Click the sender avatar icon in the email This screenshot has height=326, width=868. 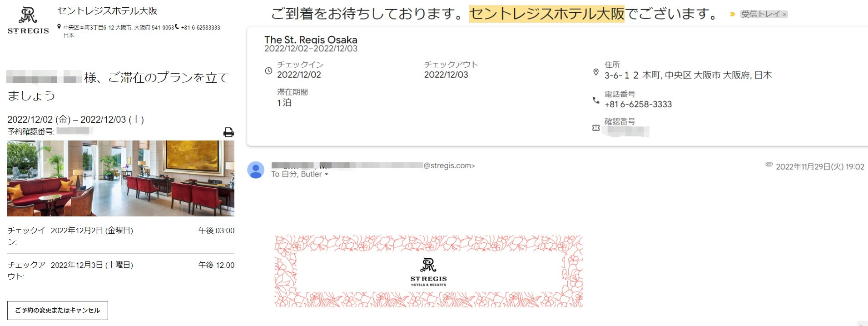(x=256, y=170)
